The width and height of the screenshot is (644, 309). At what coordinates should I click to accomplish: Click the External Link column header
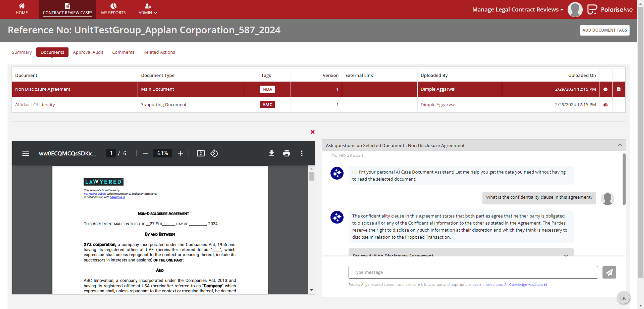pos(359,75)
